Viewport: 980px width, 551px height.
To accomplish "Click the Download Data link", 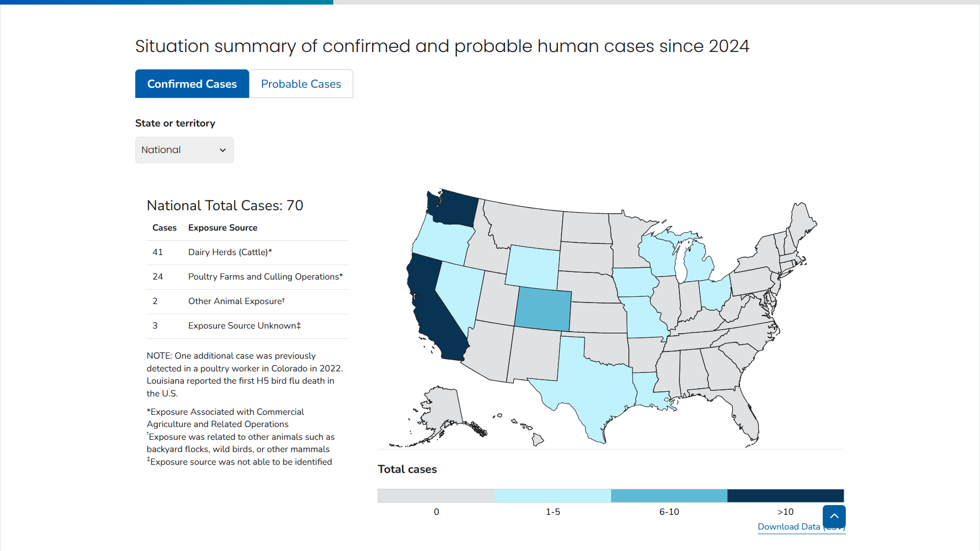I will (x=789, y=527).
